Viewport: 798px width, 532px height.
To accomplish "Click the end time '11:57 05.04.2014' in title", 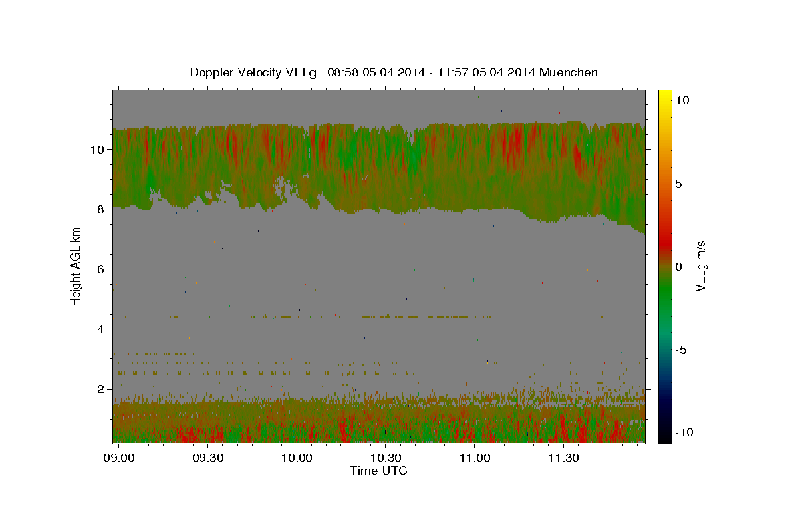I will pos(486,72).
